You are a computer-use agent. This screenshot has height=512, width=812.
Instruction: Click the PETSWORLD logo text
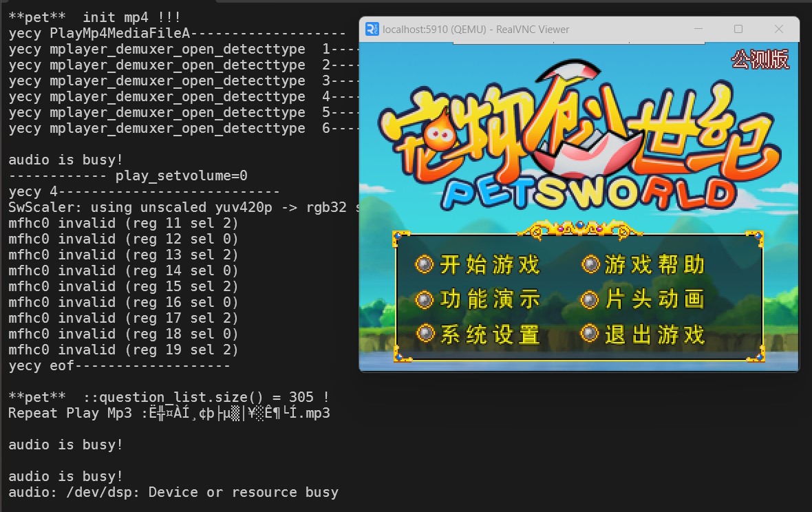[x=589, y=193]
